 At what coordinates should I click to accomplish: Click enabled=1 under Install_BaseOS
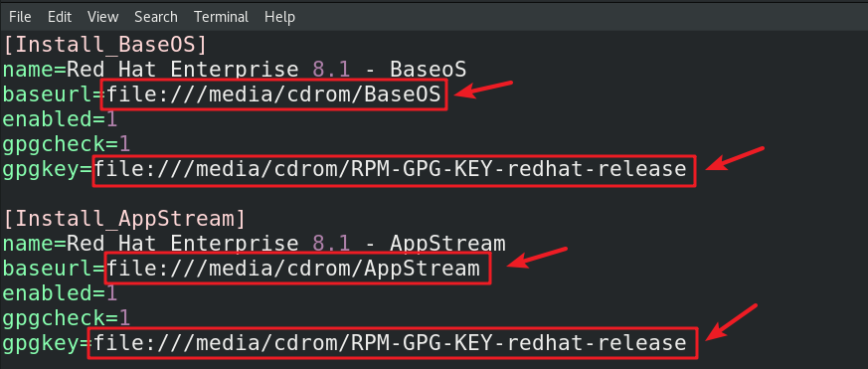click(60, 119)
